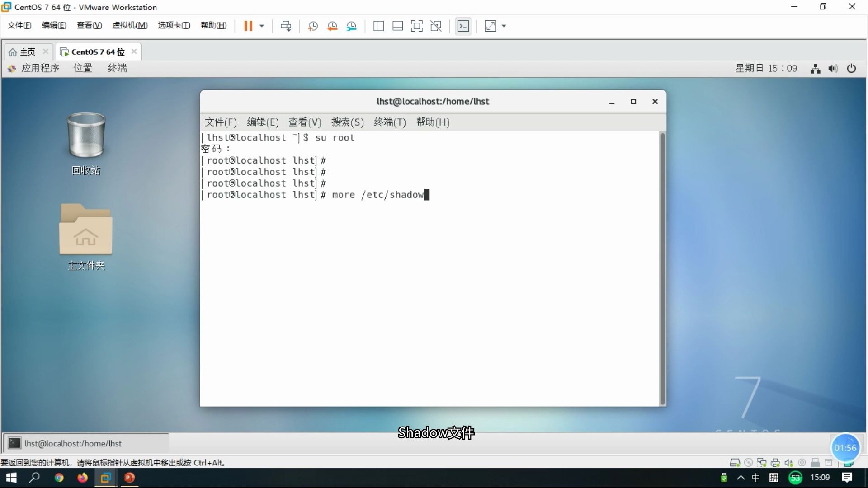Expand the hidden system tray icons chevron
Image resolution: width=868 pixels, height=488 pixels.
741,478
